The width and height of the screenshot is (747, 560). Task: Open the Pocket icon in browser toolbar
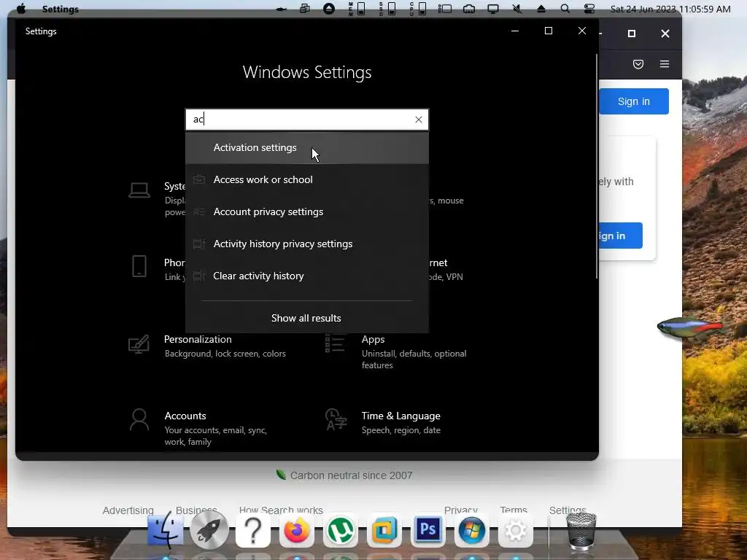(638, 64)
